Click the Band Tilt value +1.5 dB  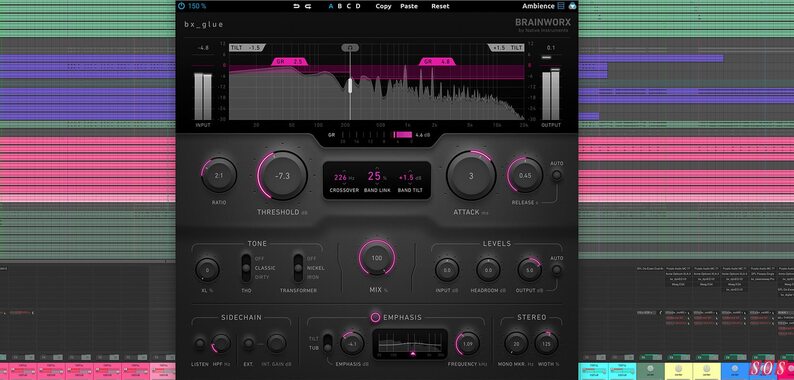coord(410,178)
